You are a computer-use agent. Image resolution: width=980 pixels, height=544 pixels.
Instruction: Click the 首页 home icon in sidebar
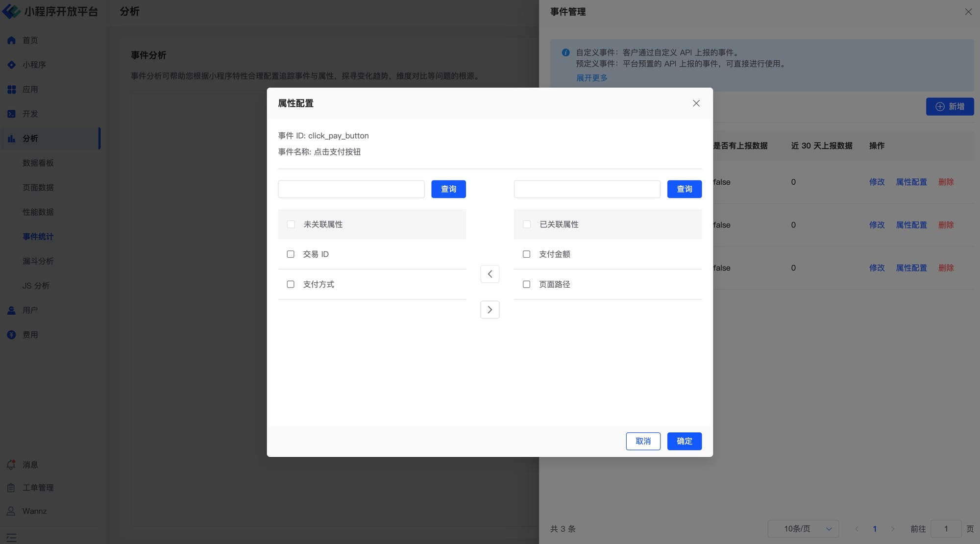[11, 40]
